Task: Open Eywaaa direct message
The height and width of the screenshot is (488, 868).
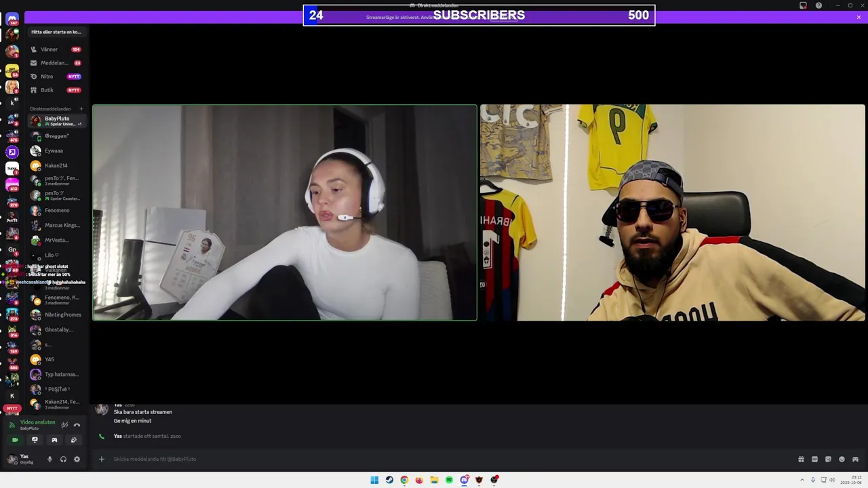Action: point(56,150)
